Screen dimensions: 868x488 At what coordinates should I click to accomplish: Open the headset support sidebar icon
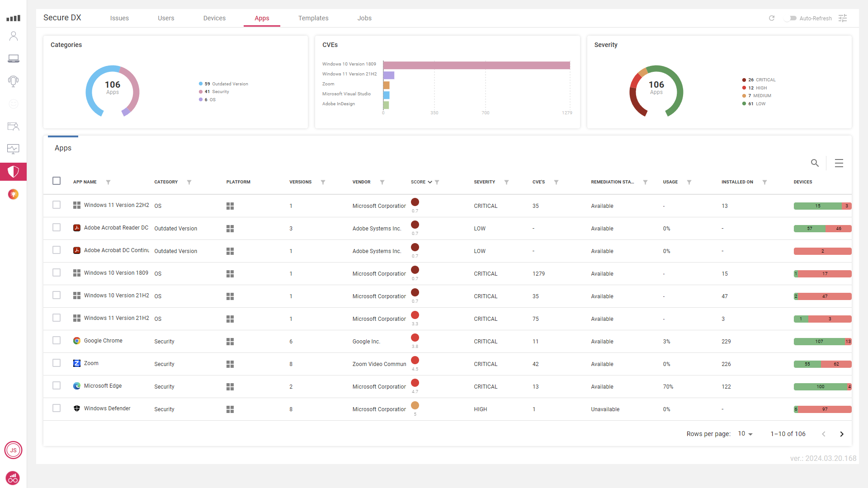(14, 81)
